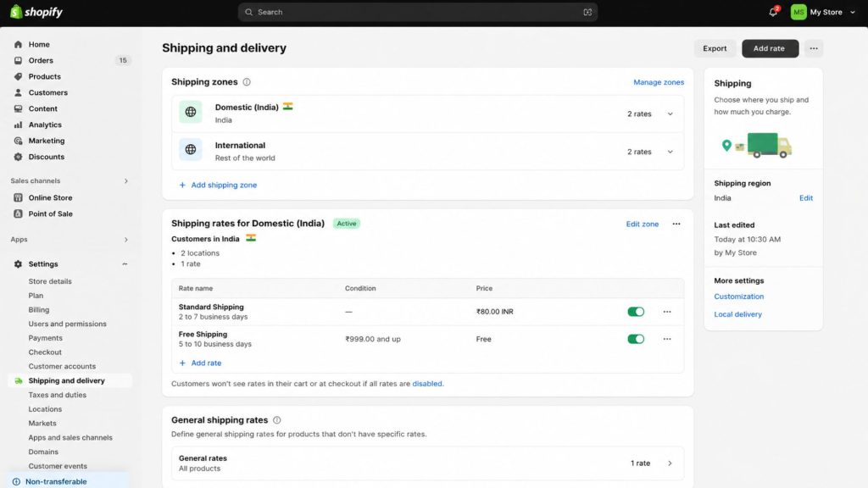
Task: Click the Products tag icon
Action: pyautogui.click(x=19, y=76)
